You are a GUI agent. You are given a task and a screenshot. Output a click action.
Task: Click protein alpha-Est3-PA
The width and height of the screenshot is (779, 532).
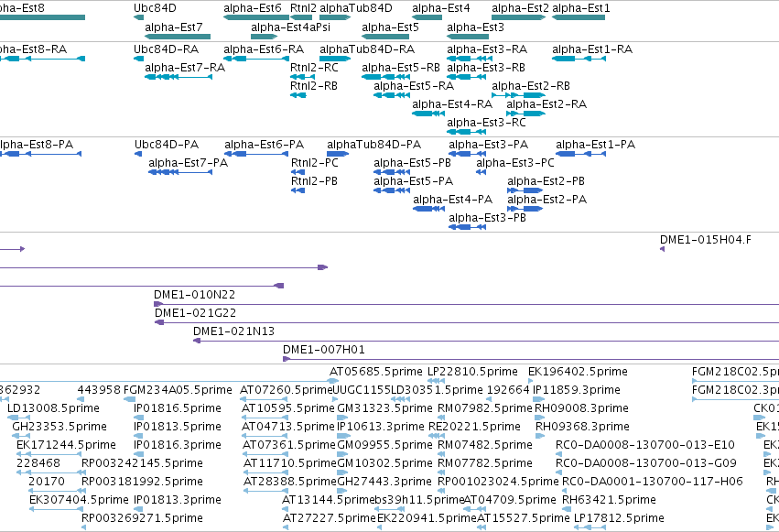point(489,145)
